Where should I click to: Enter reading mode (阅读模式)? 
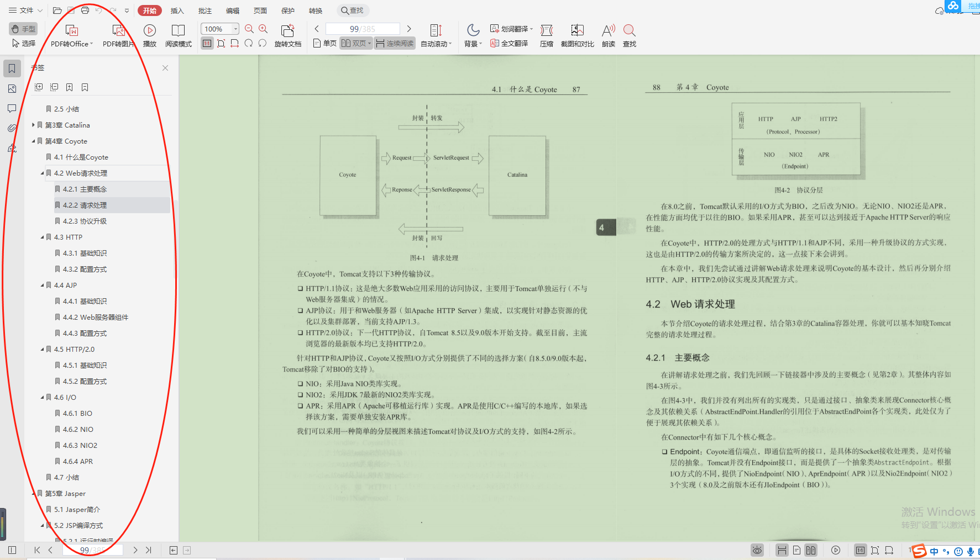pyautogui.click(x=178, y=36)
